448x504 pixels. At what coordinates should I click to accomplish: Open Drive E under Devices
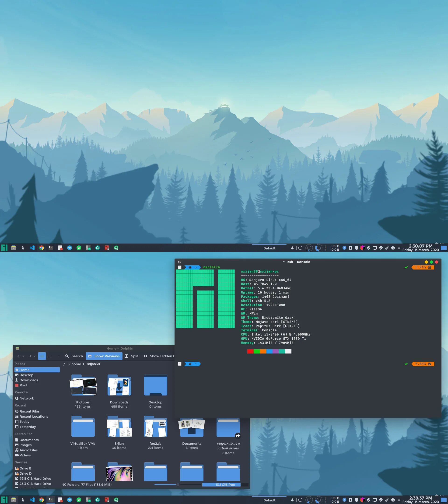25,468
